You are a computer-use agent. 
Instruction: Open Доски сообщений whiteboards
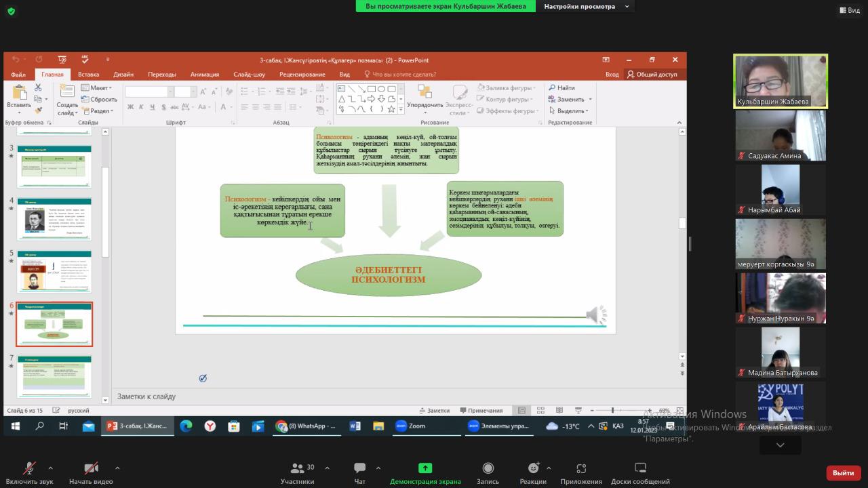tap(640, 468)
